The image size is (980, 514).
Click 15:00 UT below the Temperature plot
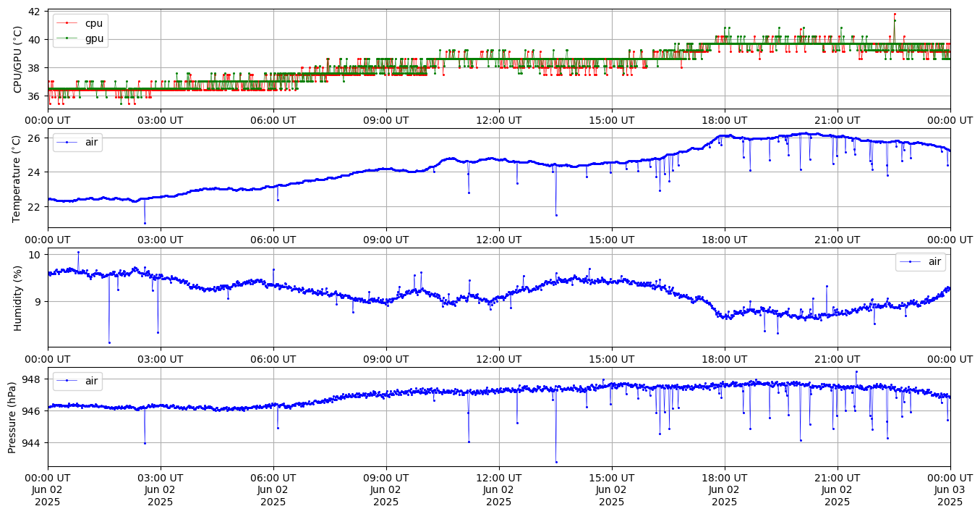(x=612, y=240)
